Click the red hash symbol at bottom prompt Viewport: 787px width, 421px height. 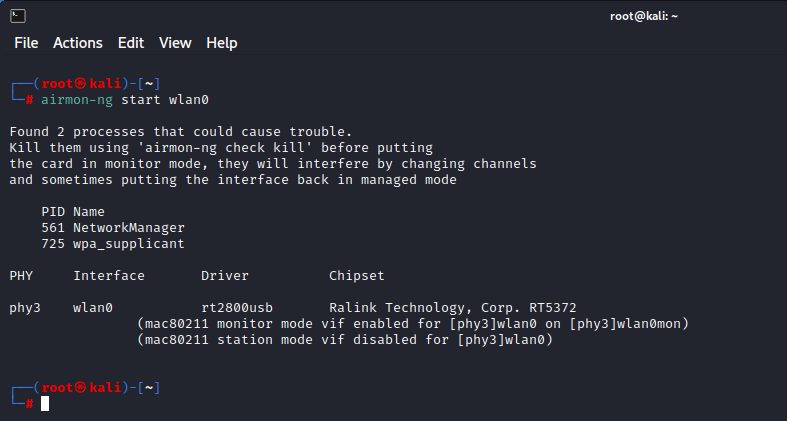pyautogui.click(x=30, y=404)
